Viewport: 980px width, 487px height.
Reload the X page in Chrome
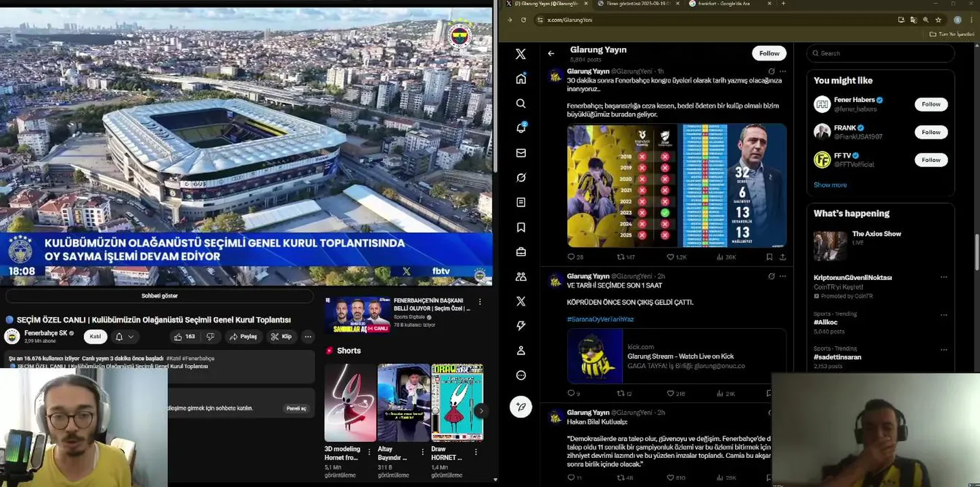pyautogui.click(x=523, y=20)
